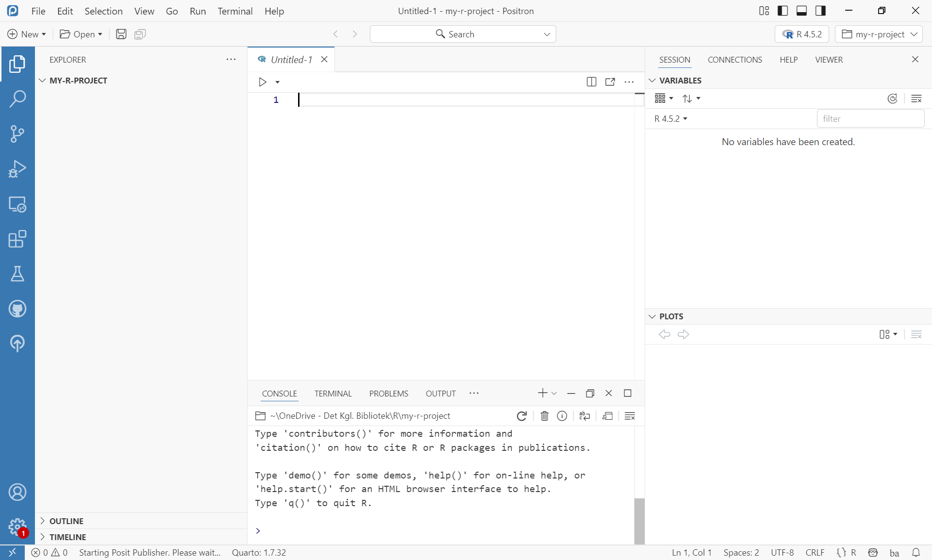This screenshot has height=560, width=932.
Task: Open the GitHub sidebar panel
Action: 17,309
